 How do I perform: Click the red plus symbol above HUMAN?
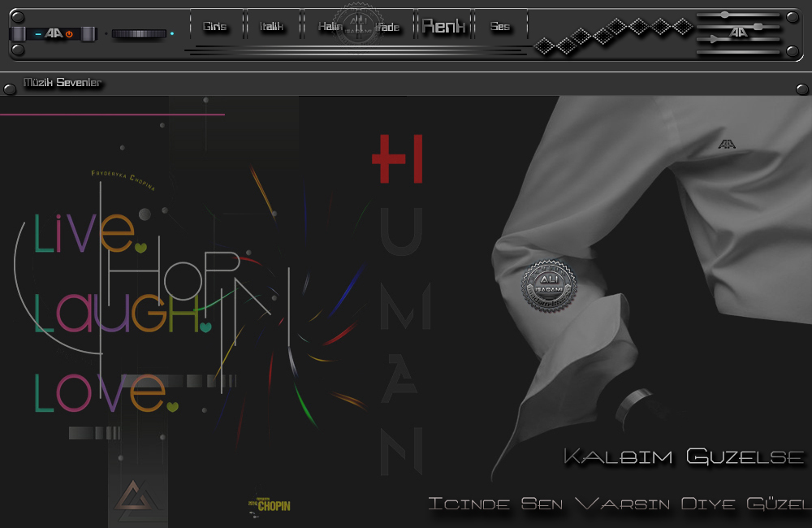(397, 158)
